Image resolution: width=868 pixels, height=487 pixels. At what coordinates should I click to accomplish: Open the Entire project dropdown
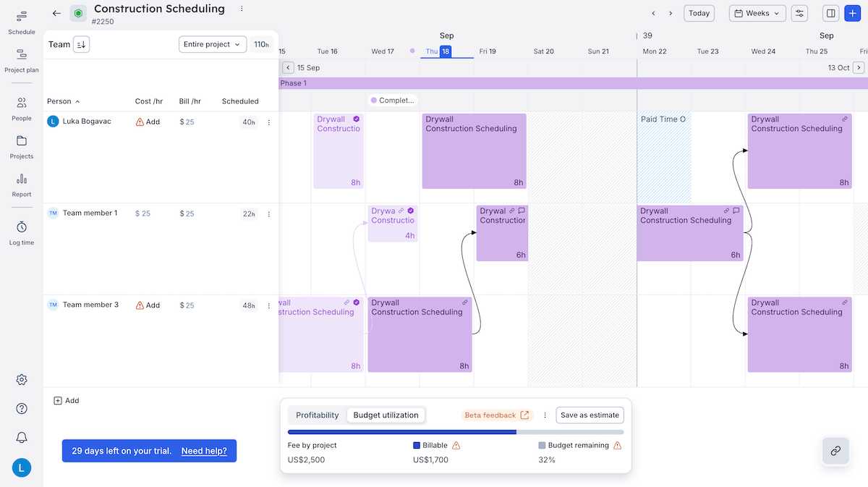coord(212,44)
